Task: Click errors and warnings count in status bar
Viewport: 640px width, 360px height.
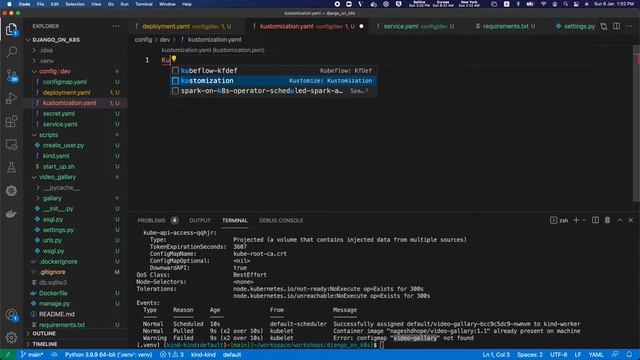Action: pyautogui.click(x=172, y=354)
